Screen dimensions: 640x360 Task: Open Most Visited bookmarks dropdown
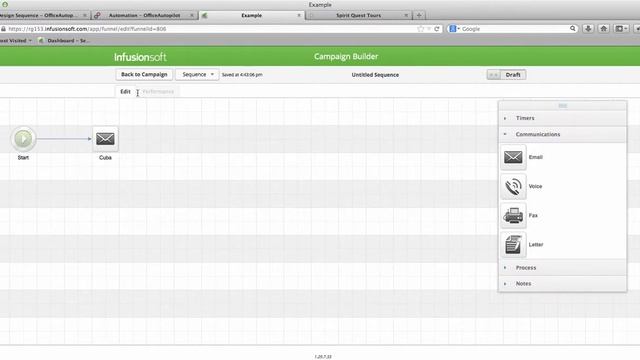point(16,40)
